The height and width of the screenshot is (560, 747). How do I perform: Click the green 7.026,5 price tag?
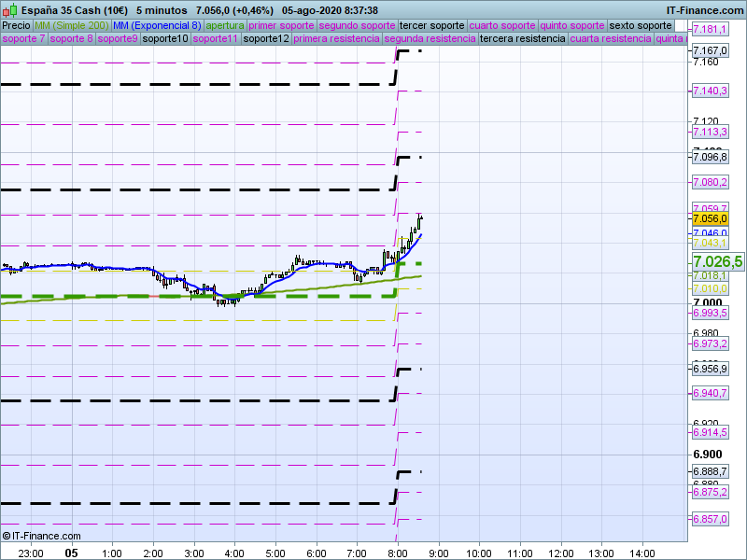pos(717,261)
